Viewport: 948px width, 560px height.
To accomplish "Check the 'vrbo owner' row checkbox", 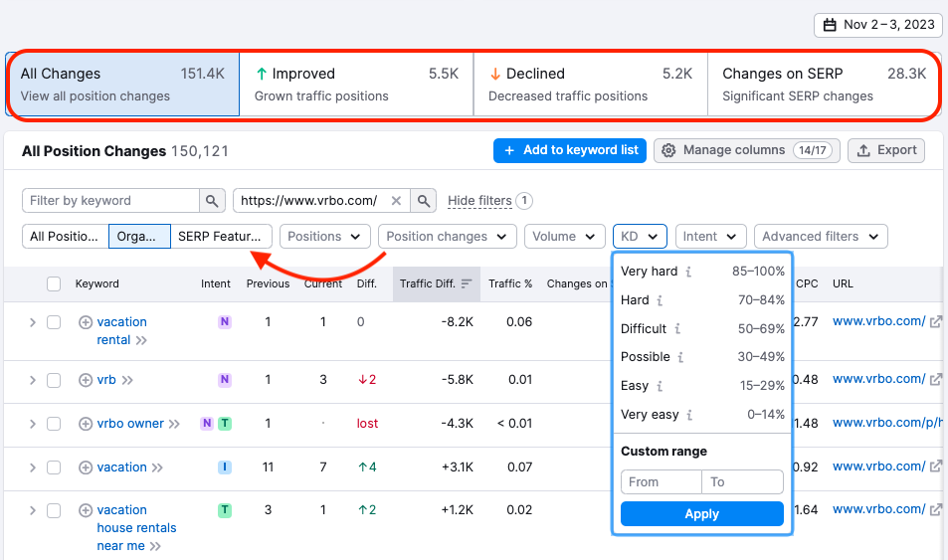I will [x=54, y=424].
